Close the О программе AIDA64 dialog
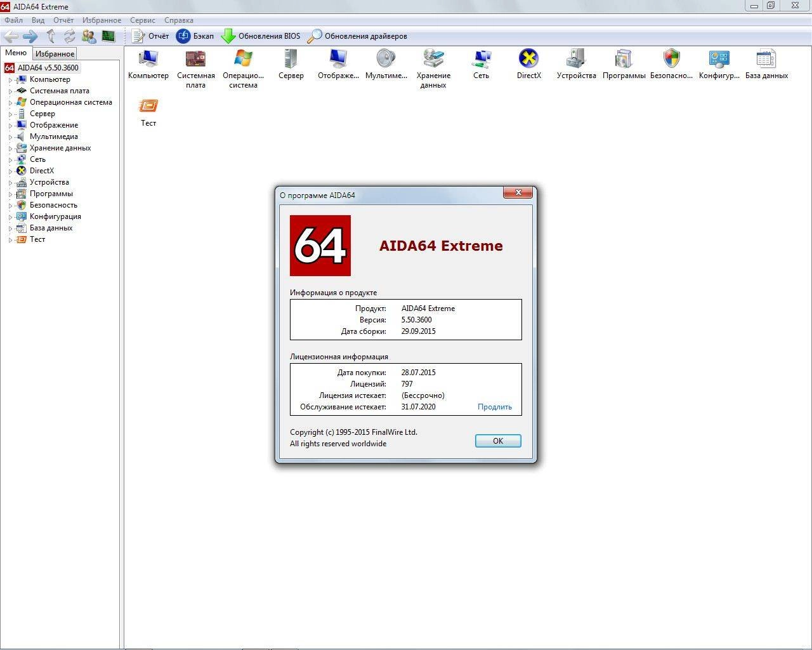This screenshot has height=650, width=812. tap(518, 192)
